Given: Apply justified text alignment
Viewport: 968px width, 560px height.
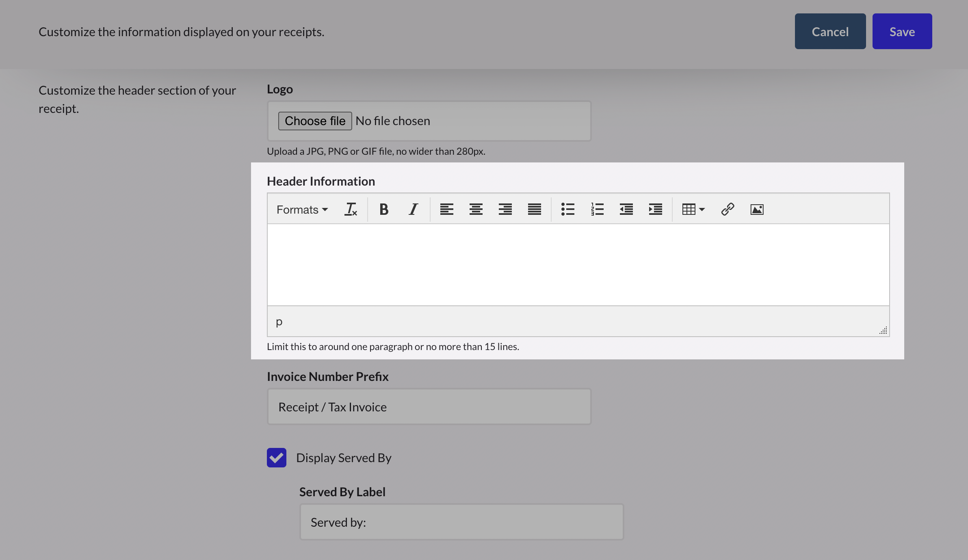Looking at the screenshot, I should pyautogui.click(x=534, y=209).
